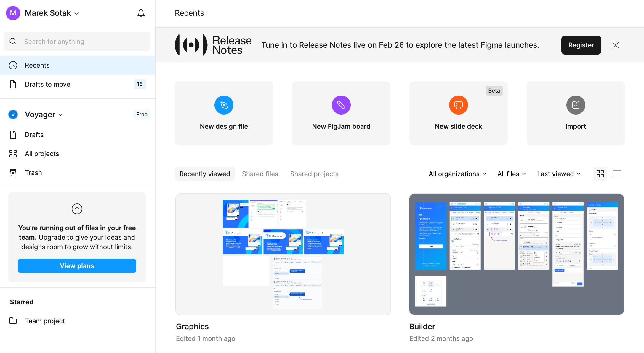Switch to grid view layout
Image resolution: width=644 pixels, height=353 pixels.
point(600,174)
